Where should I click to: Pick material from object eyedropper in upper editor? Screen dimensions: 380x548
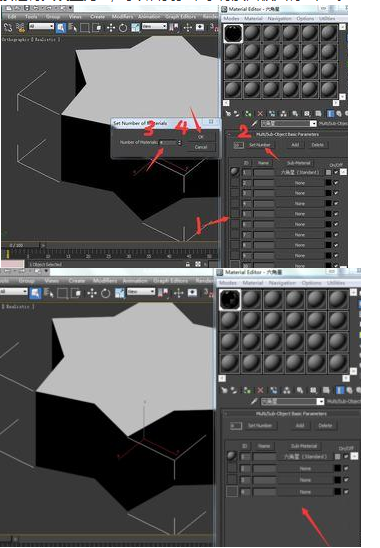click(254, 124)
